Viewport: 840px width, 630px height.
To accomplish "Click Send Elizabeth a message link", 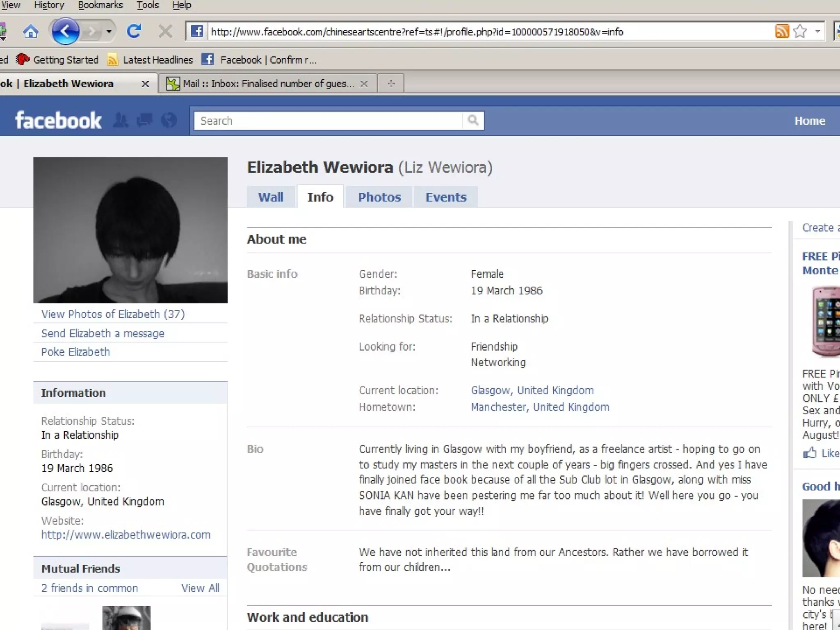I will 103,333.
